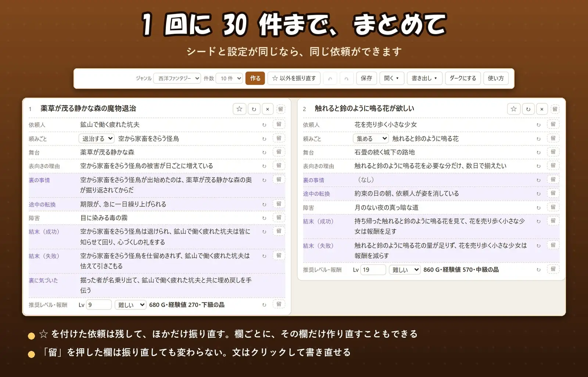Click the 作る generate button
Screen dimensions: 588x377
coord(255,79)
